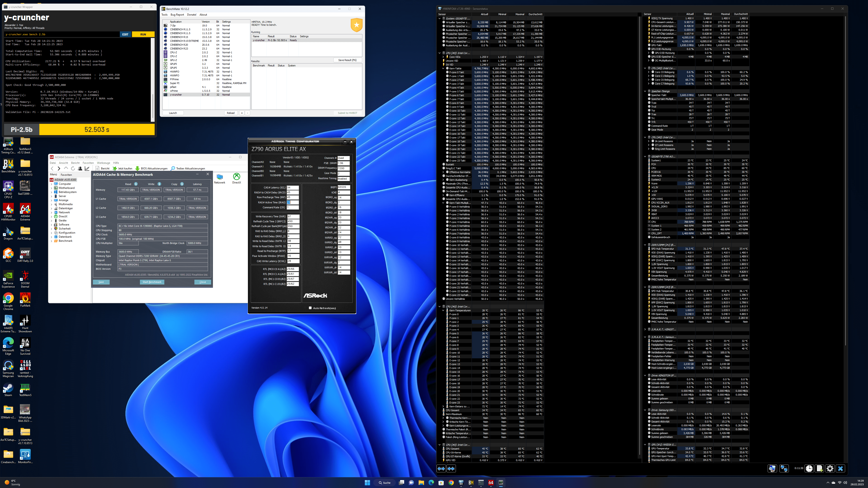Click AIDA64 user profile icon

click(80, 168)
